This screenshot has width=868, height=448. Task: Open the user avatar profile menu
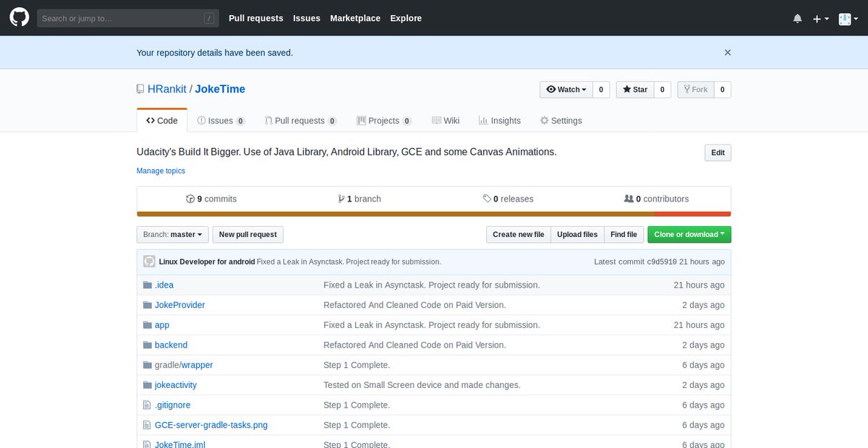click(848, 19)
